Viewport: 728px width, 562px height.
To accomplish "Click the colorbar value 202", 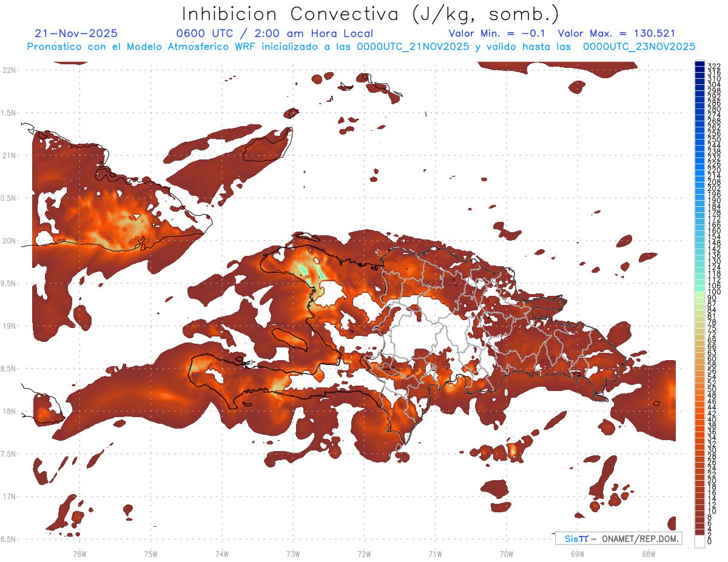I will [714, 188].
